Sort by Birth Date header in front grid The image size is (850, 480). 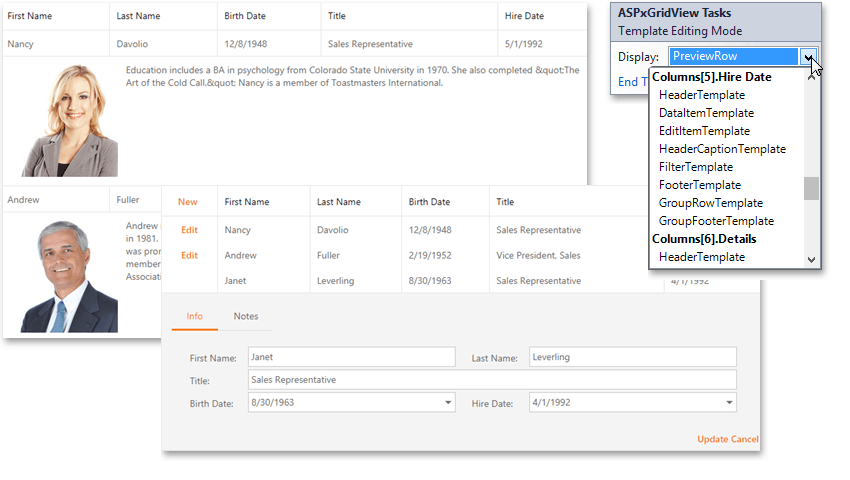point(429,202)
